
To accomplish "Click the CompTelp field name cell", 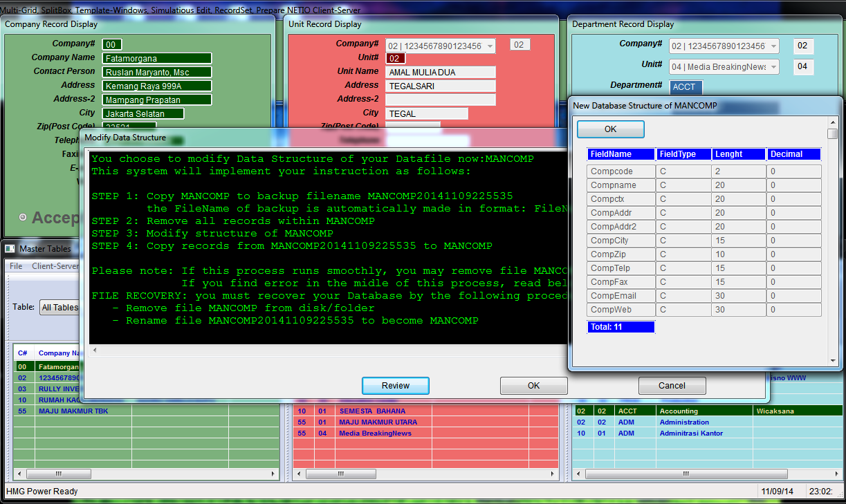I will click(x=620, y=268).
